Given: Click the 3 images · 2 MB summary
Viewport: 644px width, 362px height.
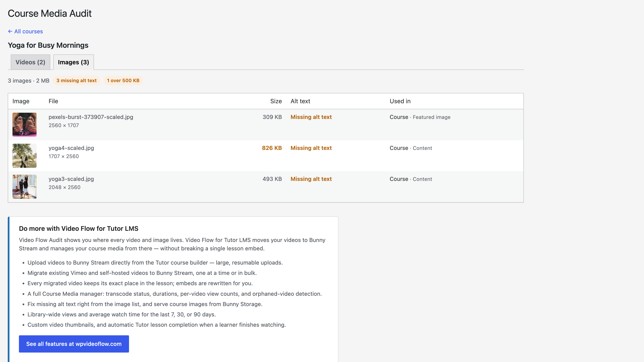Looking at the screenshot, I should pos(29,80).
